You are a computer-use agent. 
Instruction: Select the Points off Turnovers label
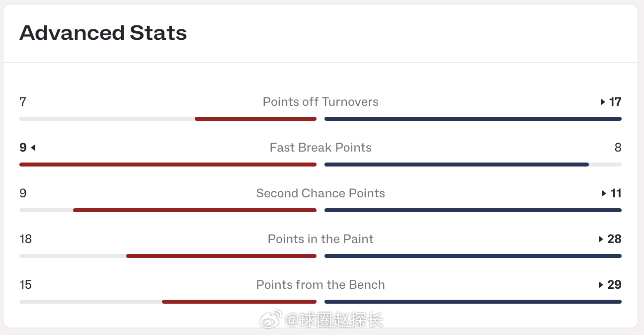point(321,102)
